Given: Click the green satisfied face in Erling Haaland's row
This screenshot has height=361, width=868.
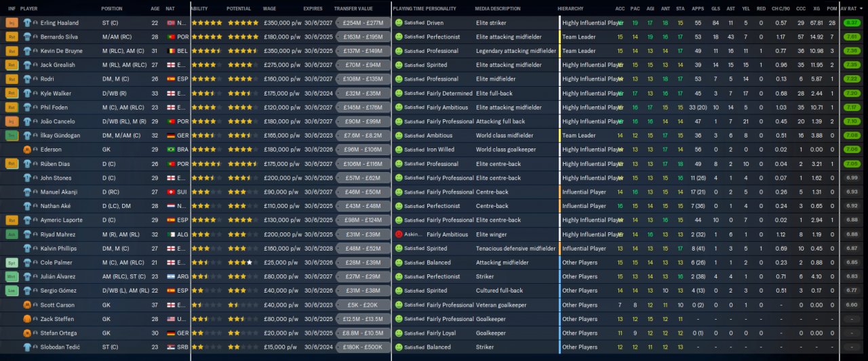Looking at the screenshot, I should click(x=399, y=22).
